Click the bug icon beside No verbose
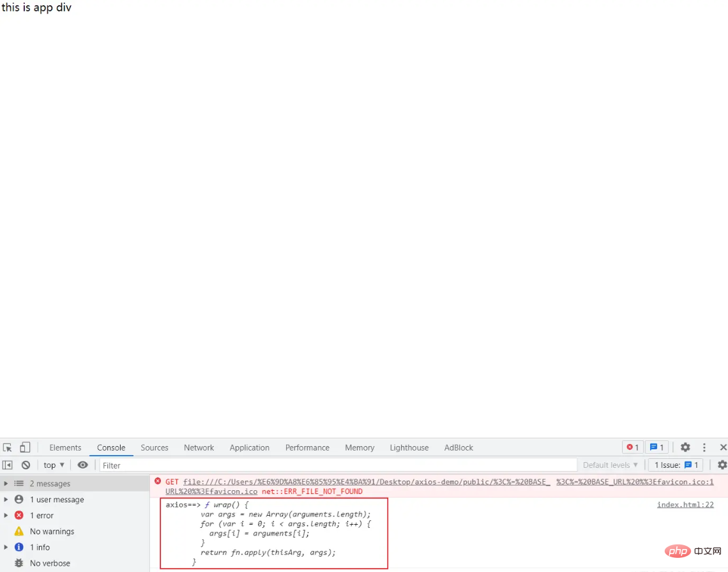The image size is (728, 572). point(19,562)
